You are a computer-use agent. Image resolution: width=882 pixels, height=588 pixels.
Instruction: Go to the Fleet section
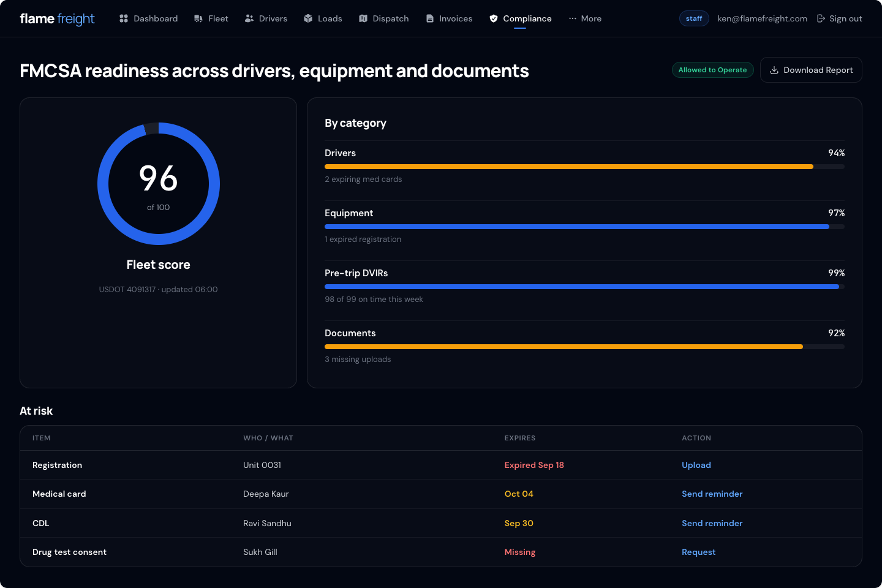[211, 18]
